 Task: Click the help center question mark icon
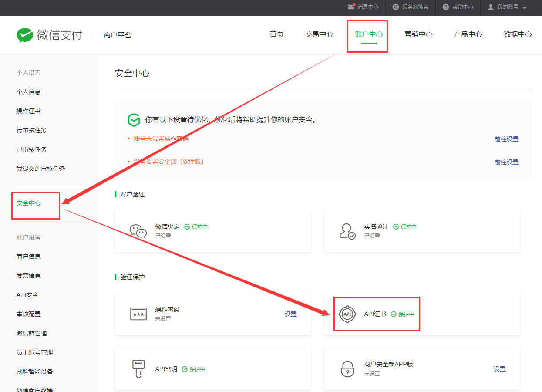pyautogui.click(x=446, y=7)
